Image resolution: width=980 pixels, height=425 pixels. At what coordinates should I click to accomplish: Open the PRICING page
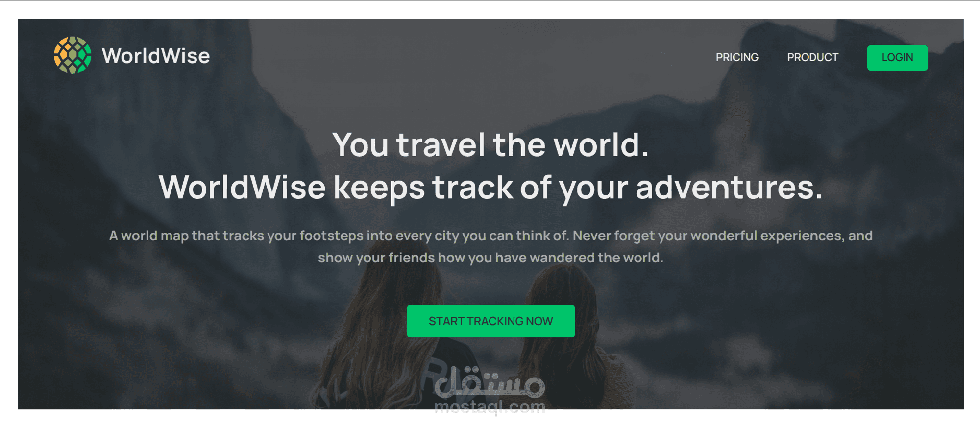pos(737,57)
